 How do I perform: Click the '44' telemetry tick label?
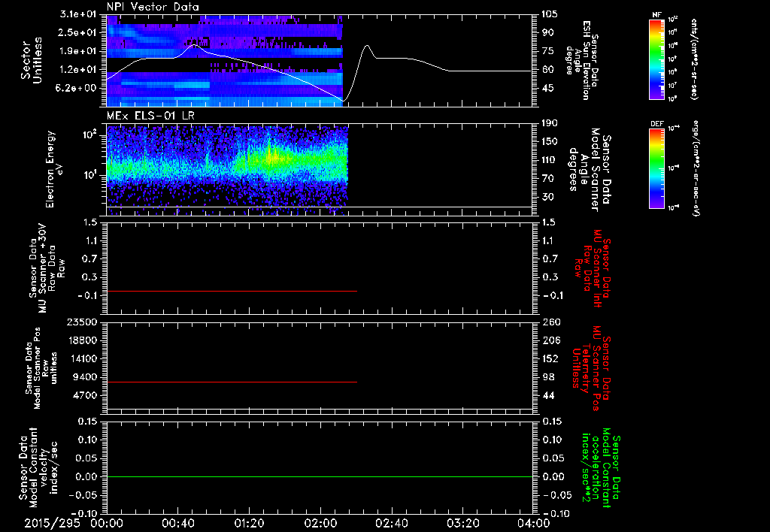(x=548, y=395)
